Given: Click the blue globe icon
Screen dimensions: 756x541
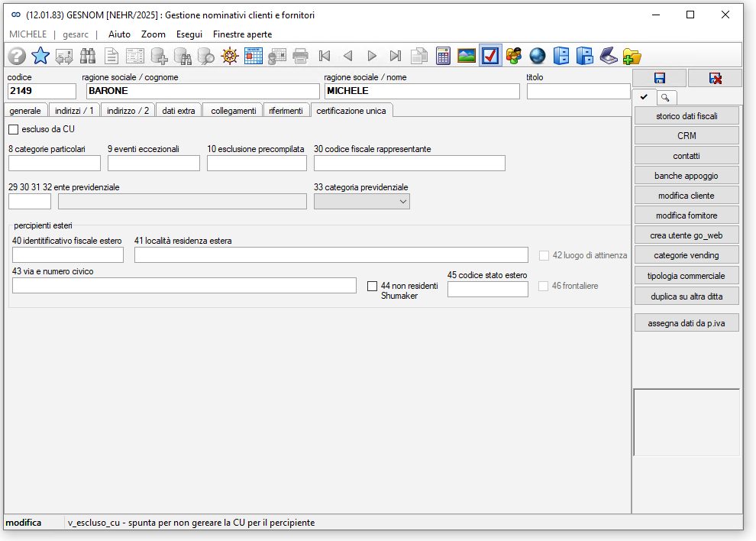Looking at the screenshot, I should pos(537,56).
